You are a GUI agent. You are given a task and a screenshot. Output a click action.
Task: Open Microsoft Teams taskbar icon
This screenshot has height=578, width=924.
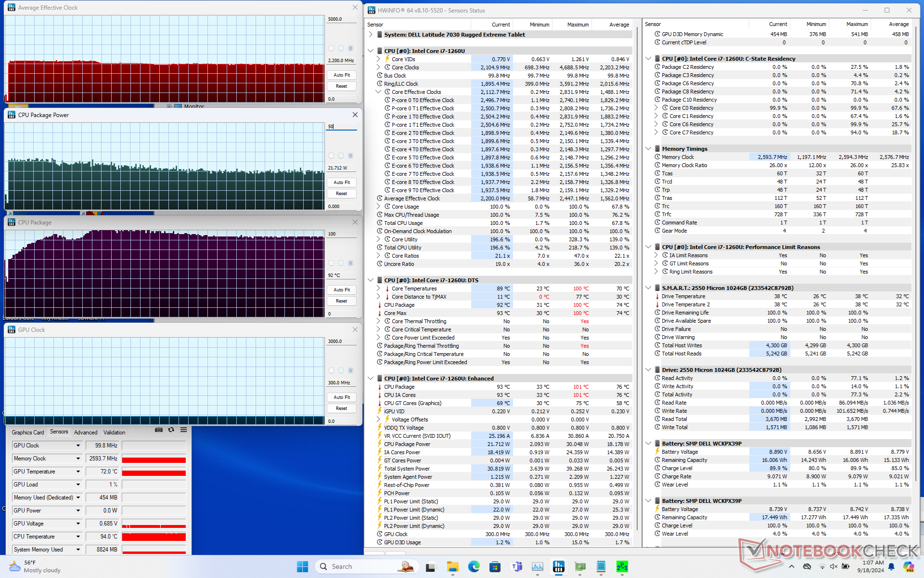tap(517, 566)
